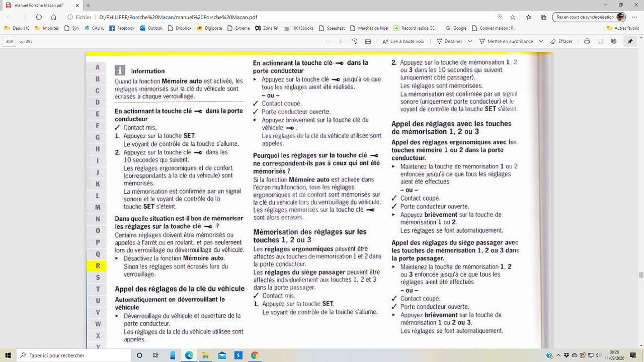Open the 1001Ebooks bookmark
Viewport: 644px width, 362px height.
299,28
